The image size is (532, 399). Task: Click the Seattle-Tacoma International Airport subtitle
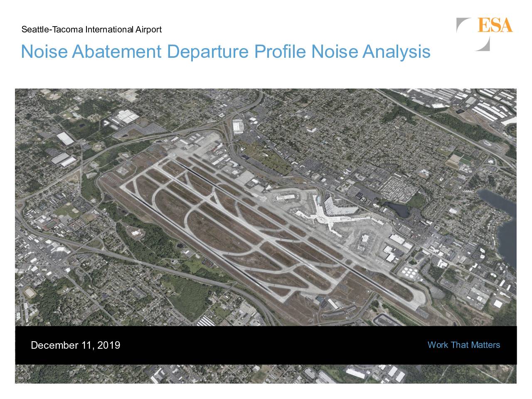click(91, 30)
